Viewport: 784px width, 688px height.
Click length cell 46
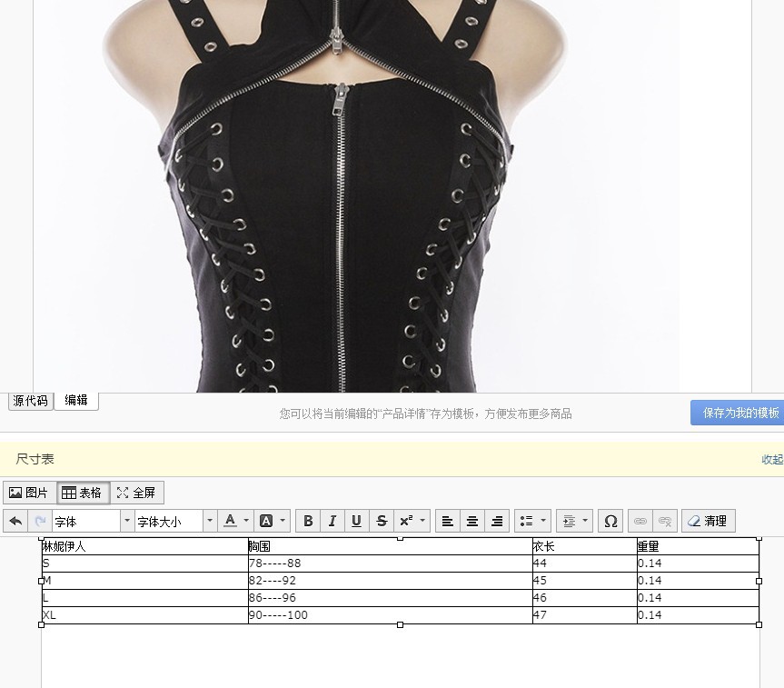click(x=585, y=598)
